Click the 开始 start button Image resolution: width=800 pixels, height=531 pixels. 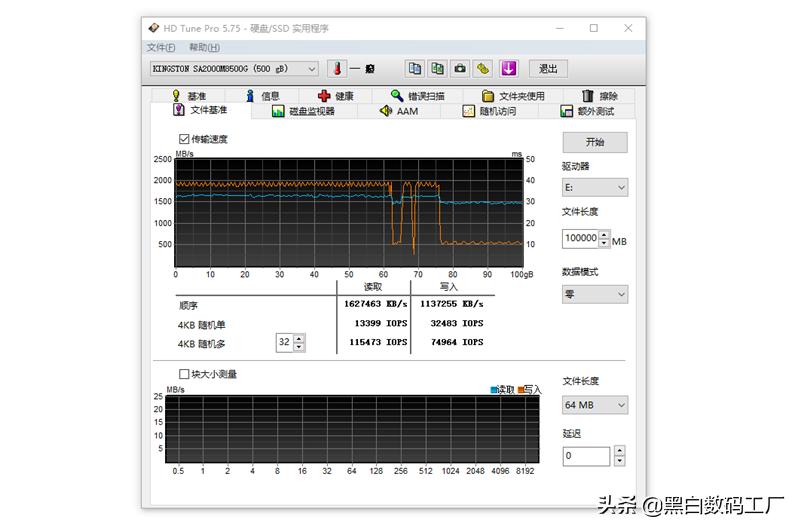[x=595, y=142]
